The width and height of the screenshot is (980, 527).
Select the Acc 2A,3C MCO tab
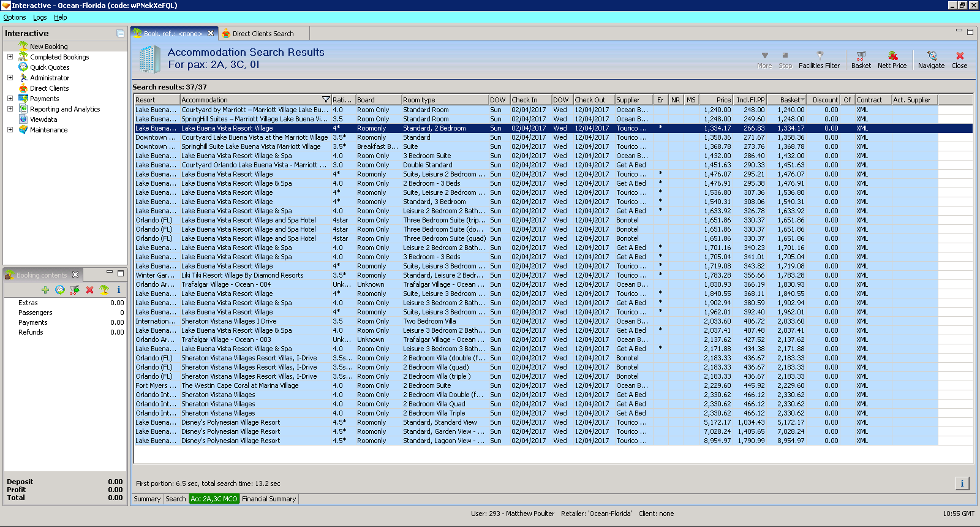pyautogui.click(x=214, y=499)
